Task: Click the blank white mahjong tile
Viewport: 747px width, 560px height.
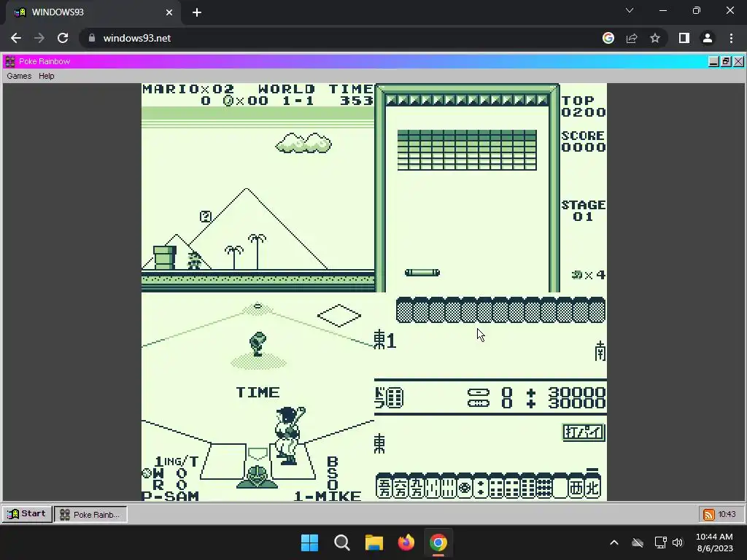Action: point(560,488)
